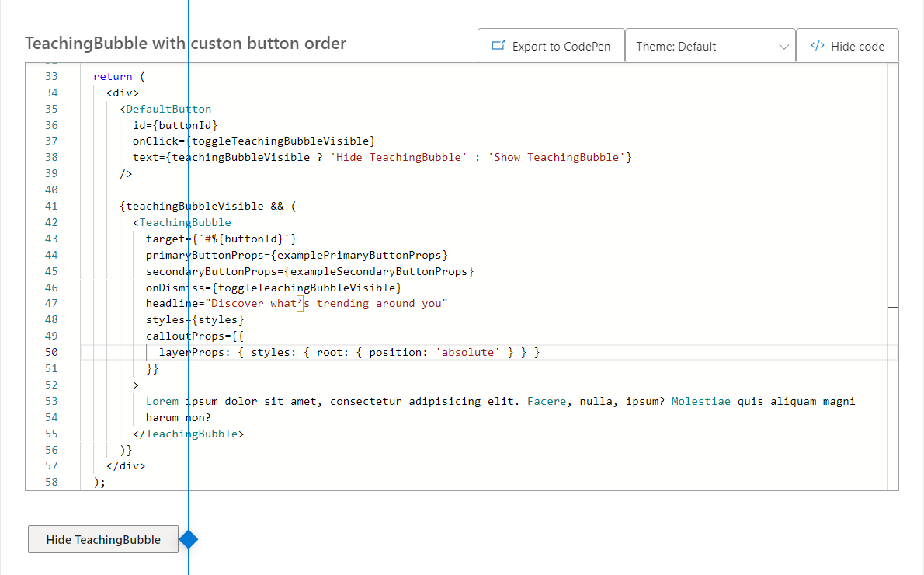
Task: Click the 'absolute' string literal on line 50
Action: pos(467,352)
